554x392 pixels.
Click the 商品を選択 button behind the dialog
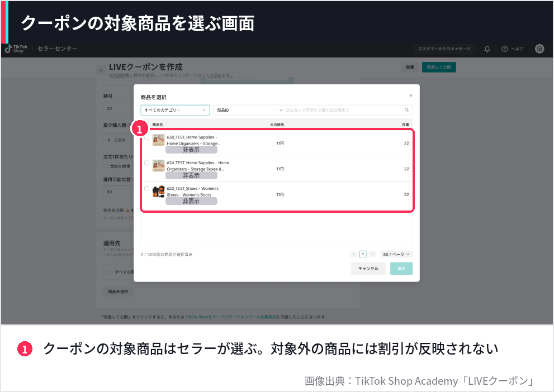[118, 291]
